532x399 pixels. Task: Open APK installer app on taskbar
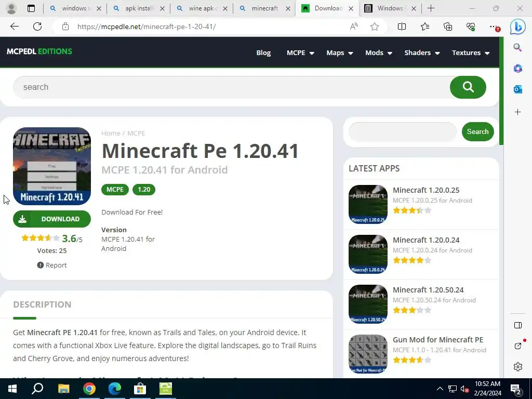166,389
